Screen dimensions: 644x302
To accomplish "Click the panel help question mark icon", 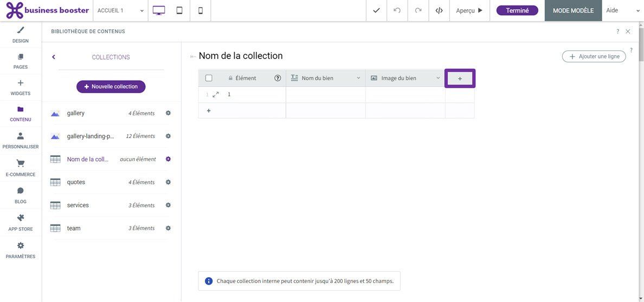I will coord(618,31).
